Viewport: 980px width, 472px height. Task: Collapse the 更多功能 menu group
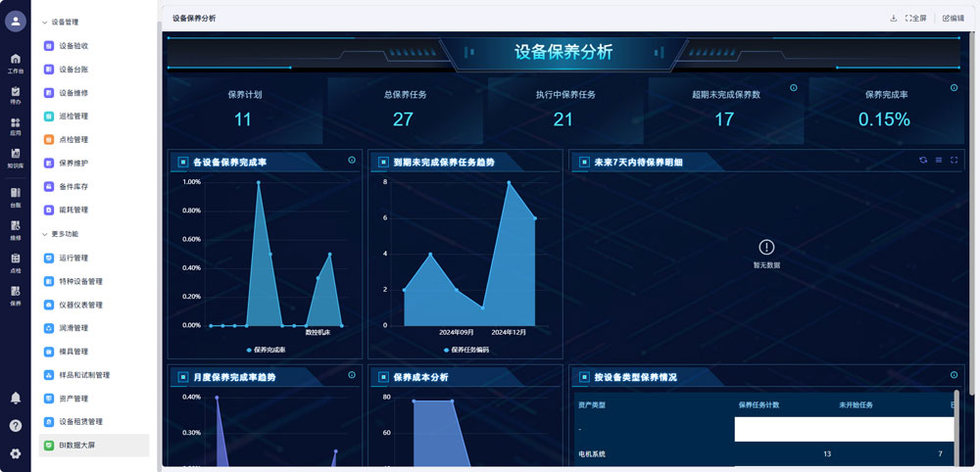[44, 234]
